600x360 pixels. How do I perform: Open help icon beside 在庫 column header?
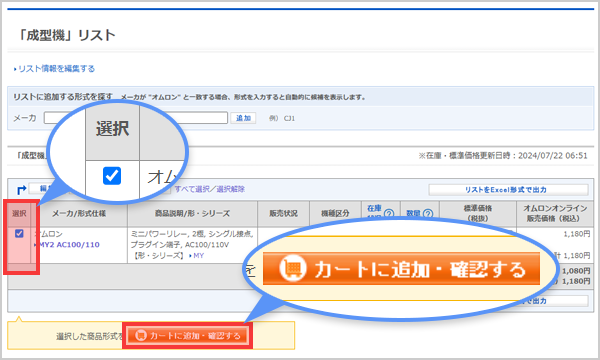(x=389, y=213)
